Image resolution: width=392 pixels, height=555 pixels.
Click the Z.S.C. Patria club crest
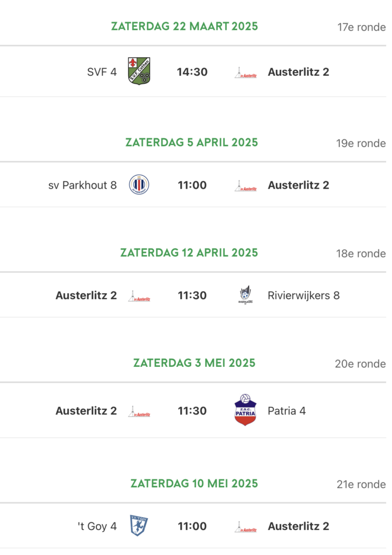pos(245,410)
